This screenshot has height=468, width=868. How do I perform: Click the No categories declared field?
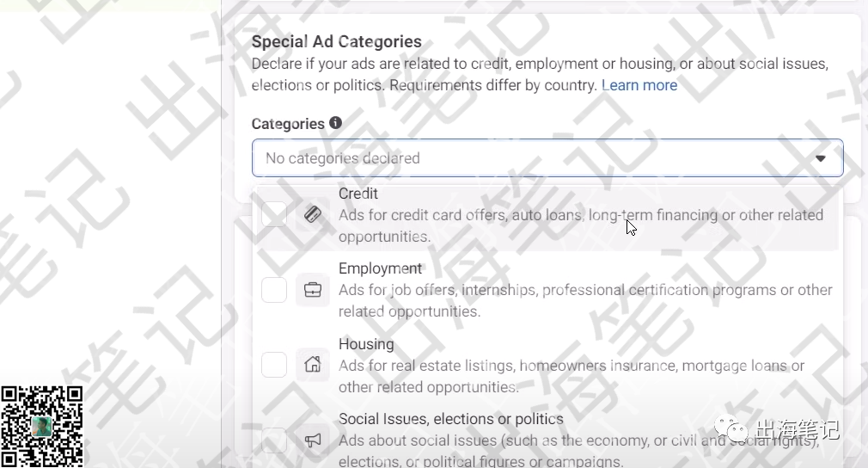pos(547,157)
